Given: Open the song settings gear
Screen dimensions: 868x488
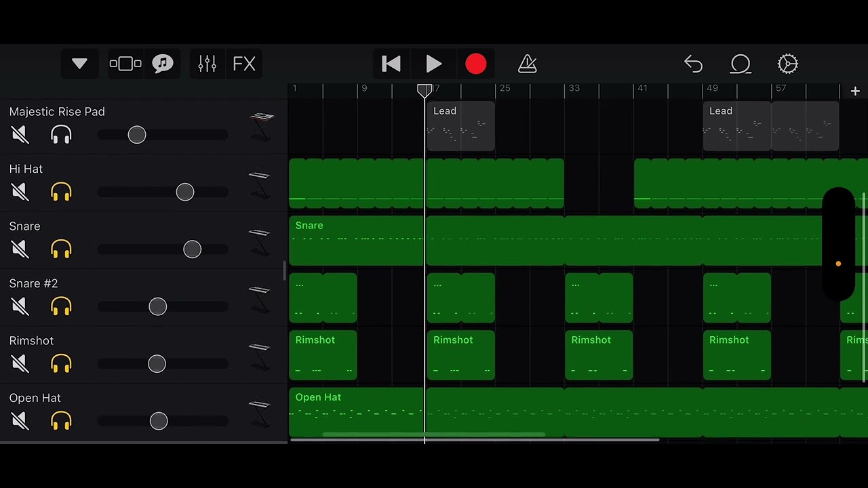Looking at the screenshot, I should [788, 64].
